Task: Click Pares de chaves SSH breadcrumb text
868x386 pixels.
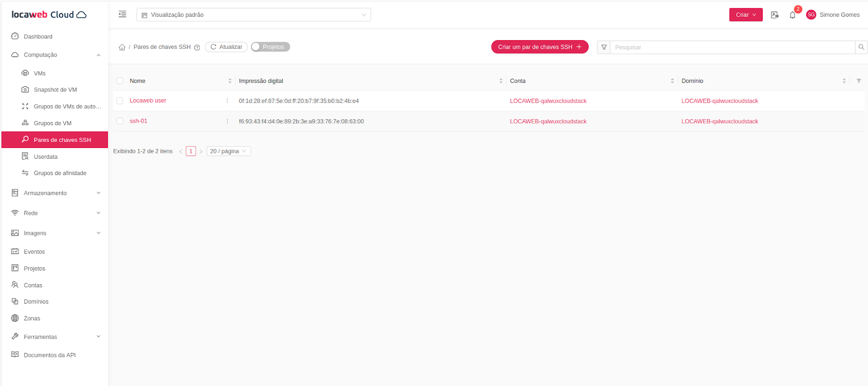Action: click(162, 47)
